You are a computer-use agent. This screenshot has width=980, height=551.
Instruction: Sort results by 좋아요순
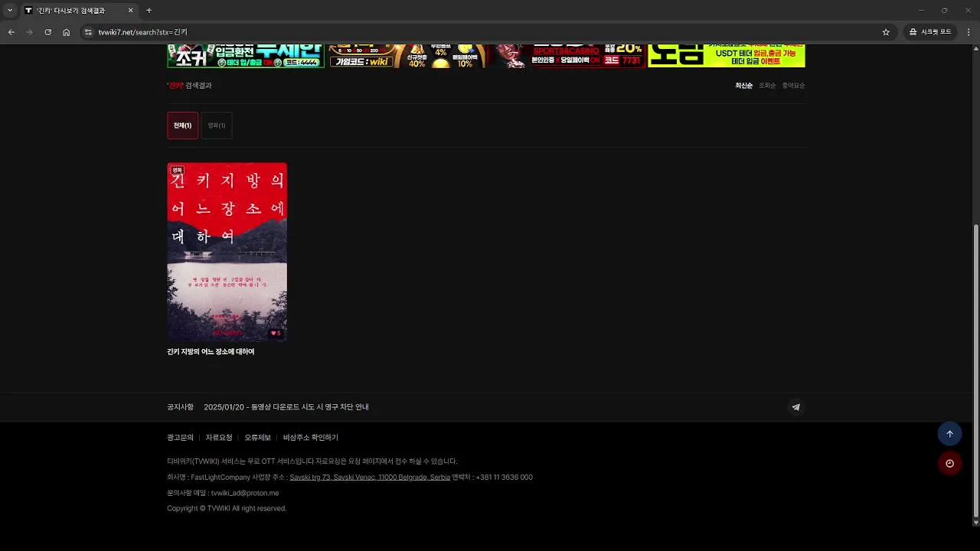coord(793,86)
